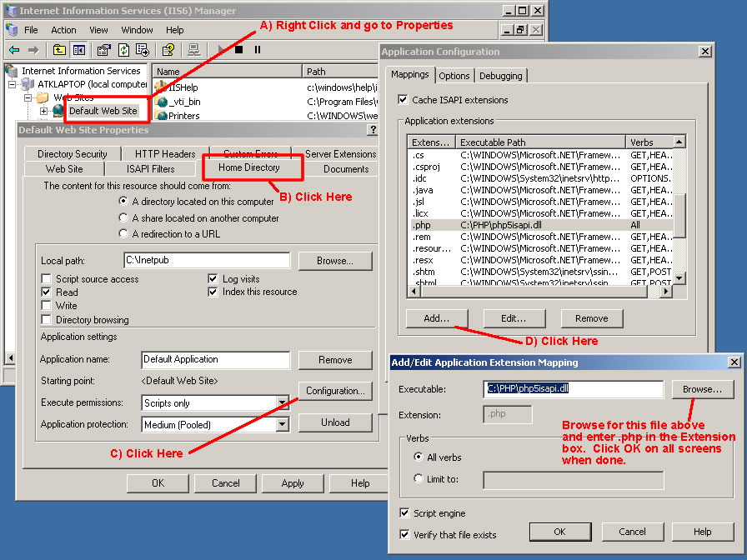Screen dimensions: 747x560
Task: Select the All verbs radio button
Action: tap(419, 457)
